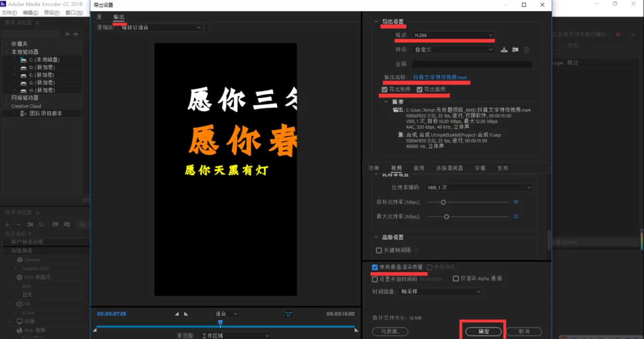Viewport: 644px width, 339px height.
Task: Click the timeline playhead marker
Action: point(220,323)
